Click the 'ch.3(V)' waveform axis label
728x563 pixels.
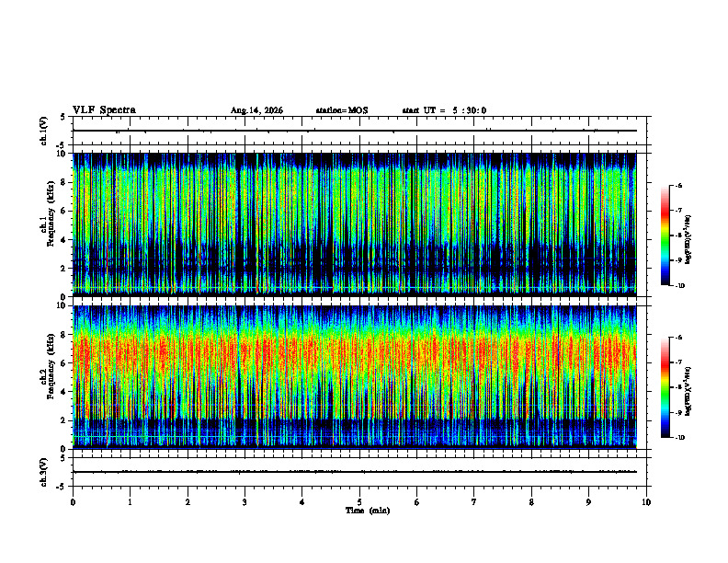tap(44, 472)
